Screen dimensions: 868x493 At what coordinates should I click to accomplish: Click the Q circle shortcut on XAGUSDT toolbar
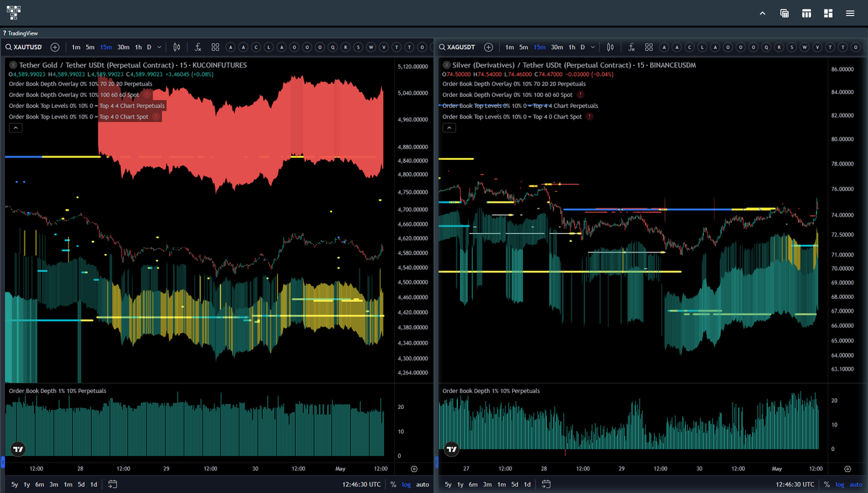pyautogui.click(x=766, y=47)
